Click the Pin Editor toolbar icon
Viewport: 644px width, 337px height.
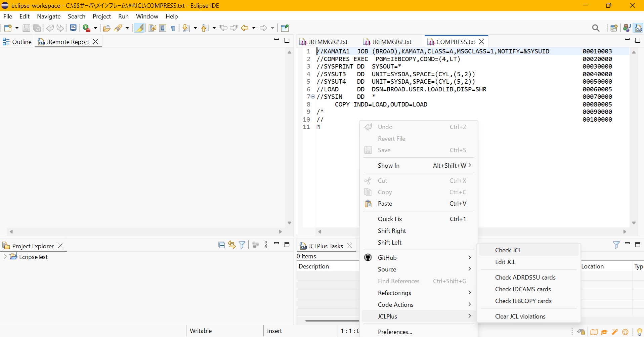click(x=285, y=28)
